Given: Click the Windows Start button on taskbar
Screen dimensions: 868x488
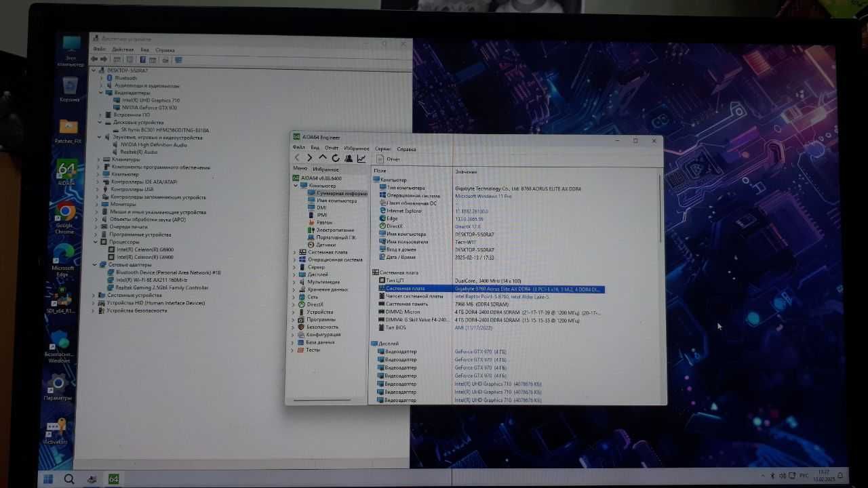Looking at the screenshot, I should coord(49,479).
